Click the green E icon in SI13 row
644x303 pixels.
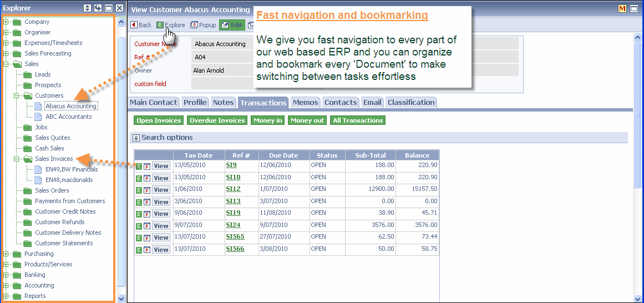point(139,202)
